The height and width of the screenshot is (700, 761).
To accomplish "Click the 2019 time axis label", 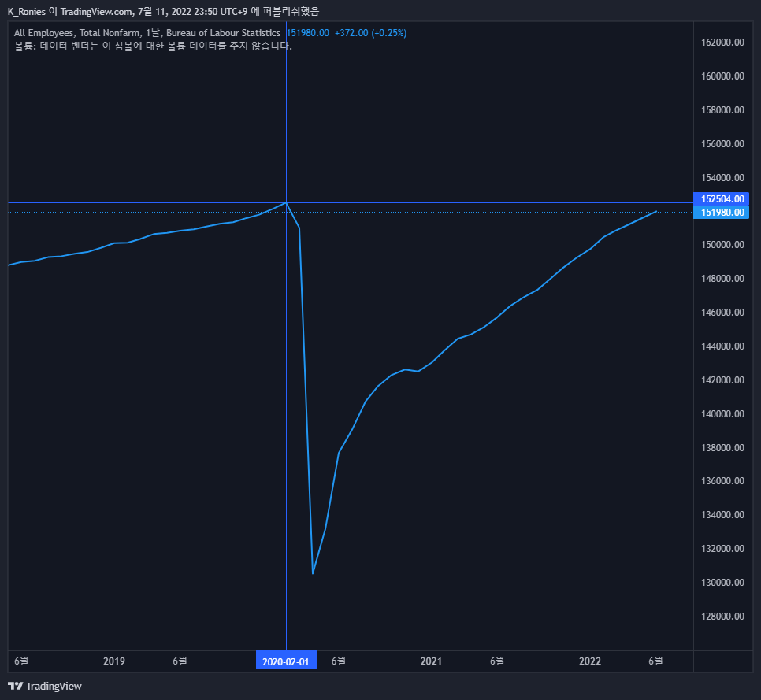I will coord(114,661).
